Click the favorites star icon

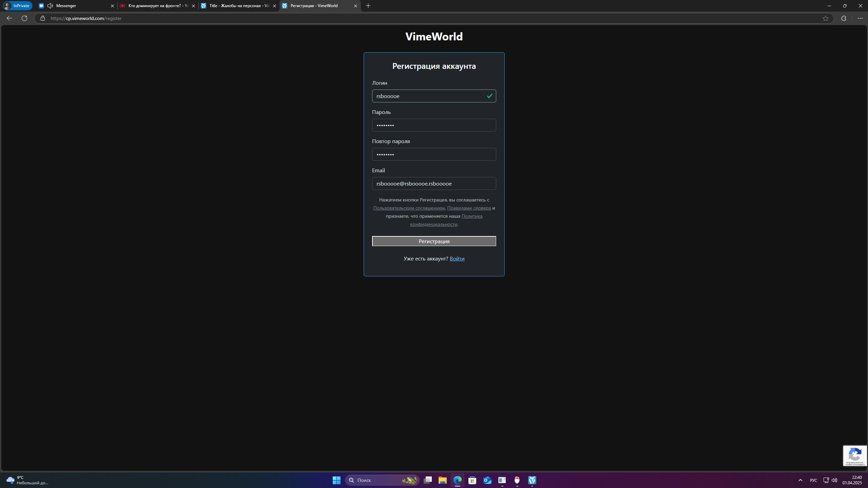(825, 18)
